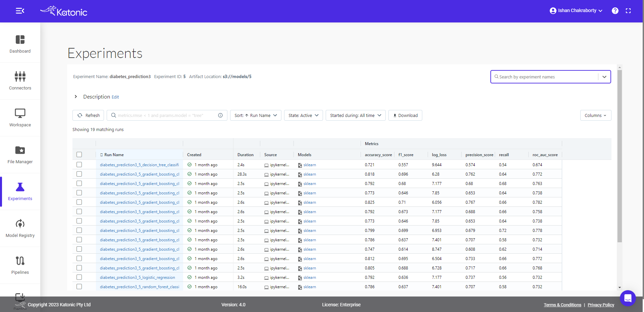The image size is (644, 312).
Task: Click the ipykernel source icon in the logistic regression row
Action: [266, 278]
